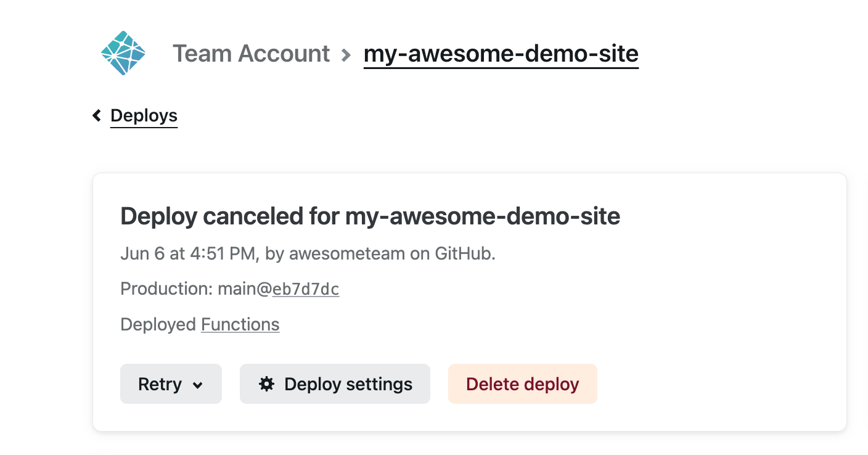
Task: Click the Netlify logo
Action: pyautogui.click(x=123, y=53)
